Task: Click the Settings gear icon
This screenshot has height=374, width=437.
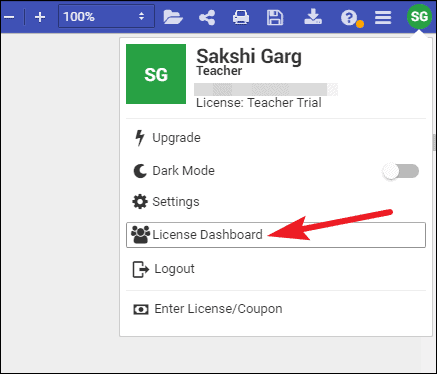Action: click(140, 202)
